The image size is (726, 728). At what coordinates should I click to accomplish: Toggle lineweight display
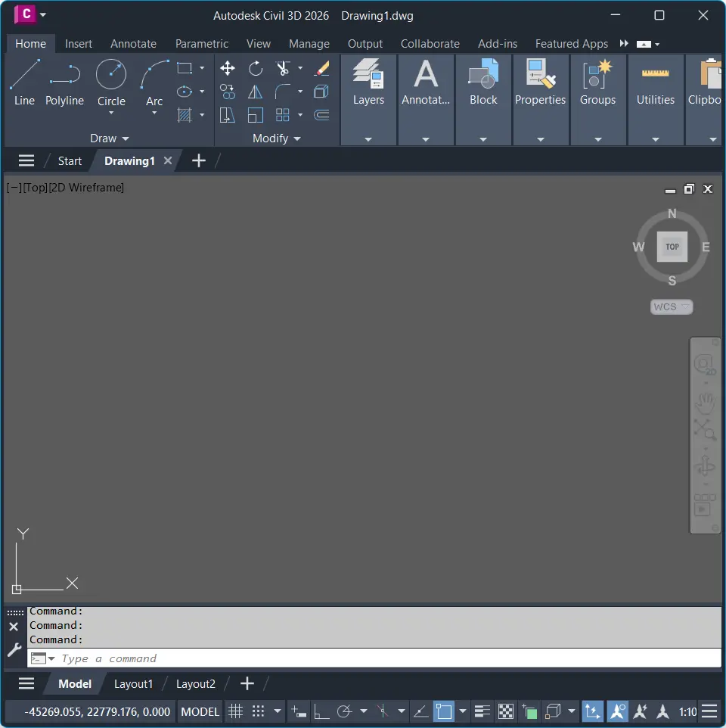[x=482, y=711]
